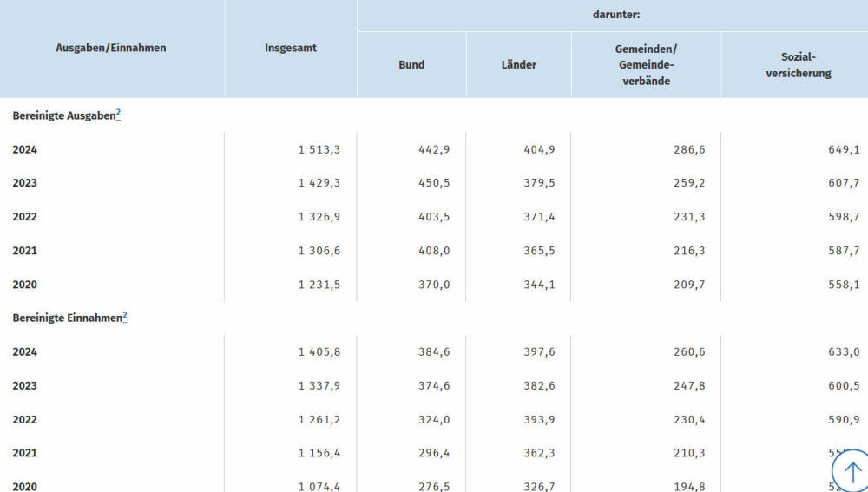Click the total expenditure value 1 513,3
The height and width of the screenshot is (492, 868).
tap(319, 149)
